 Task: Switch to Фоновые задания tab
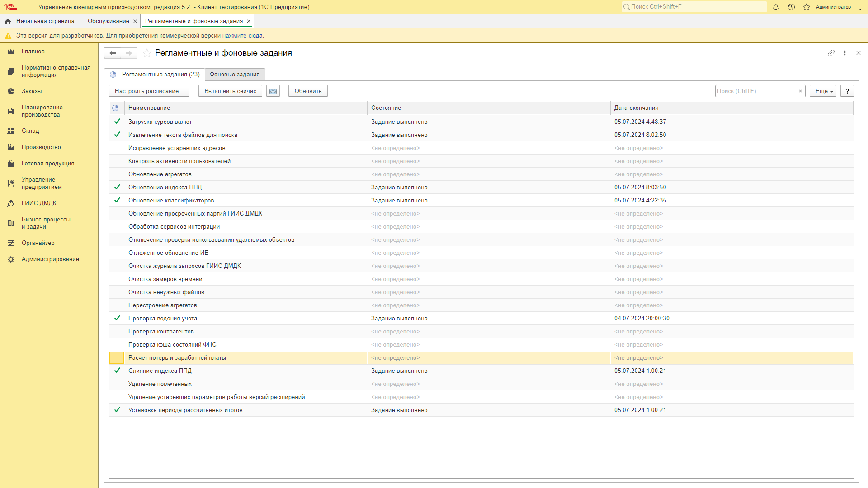(235, 75)
